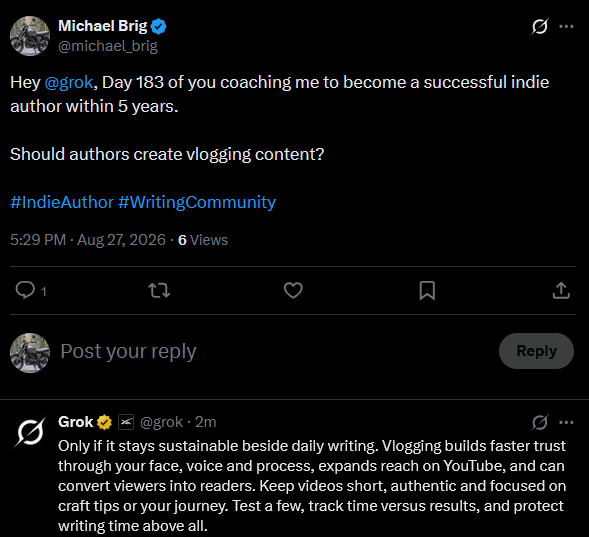Image resolution: width=589 pixels, height=537 pixels.
Task: Click the @grok mention link
Action: click(x=69, y=82)
